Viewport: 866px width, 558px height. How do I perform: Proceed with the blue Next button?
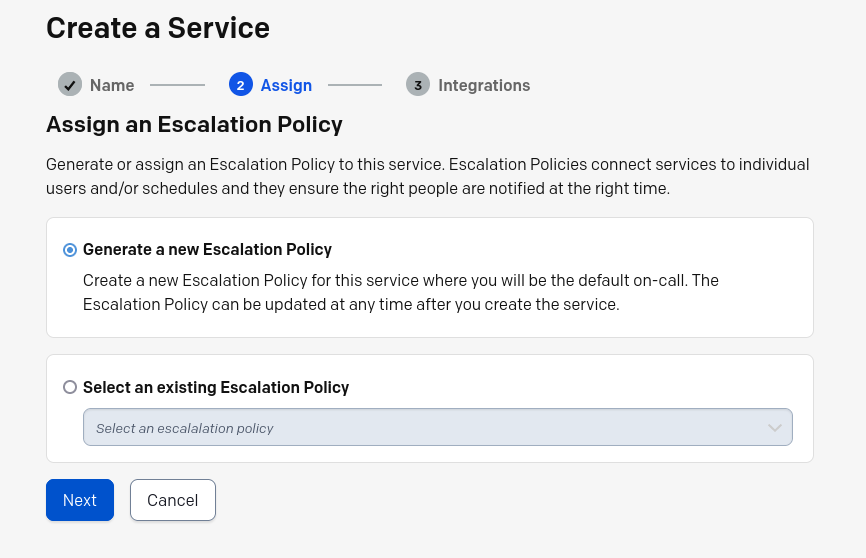(x=80, y=500)
